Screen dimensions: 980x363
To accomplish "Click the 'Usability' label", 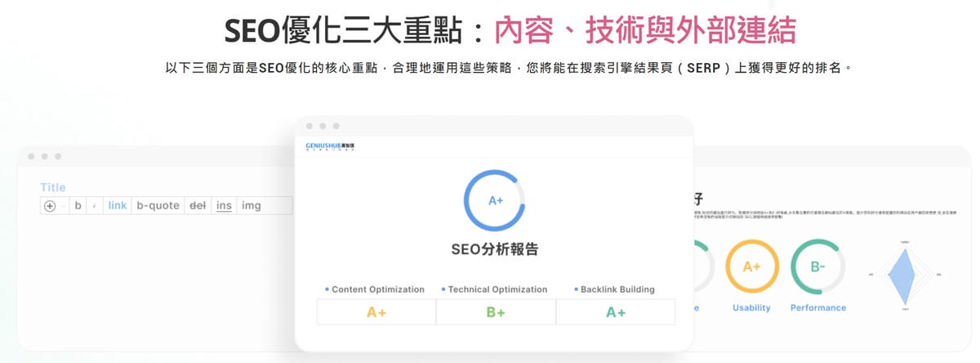I will [x=751, y=308].
